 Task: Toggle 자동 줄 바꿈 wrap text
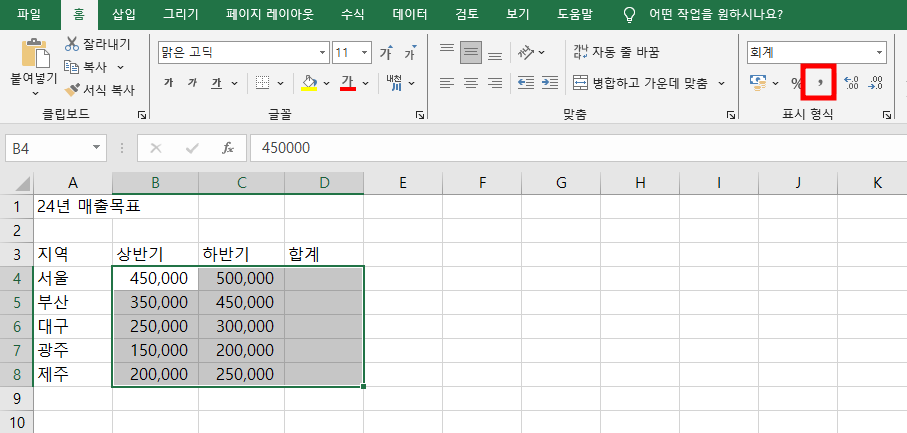[615, 53]
